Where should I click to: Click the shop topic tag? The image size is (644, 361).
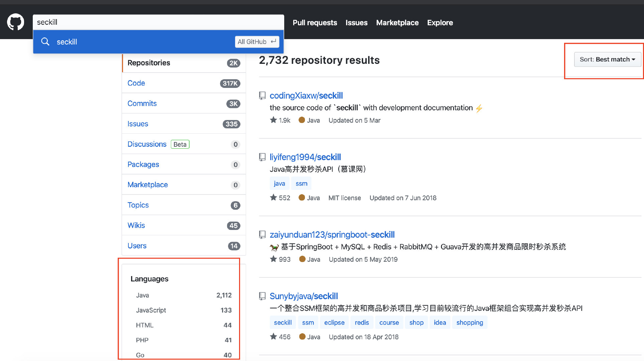[417, 323]
